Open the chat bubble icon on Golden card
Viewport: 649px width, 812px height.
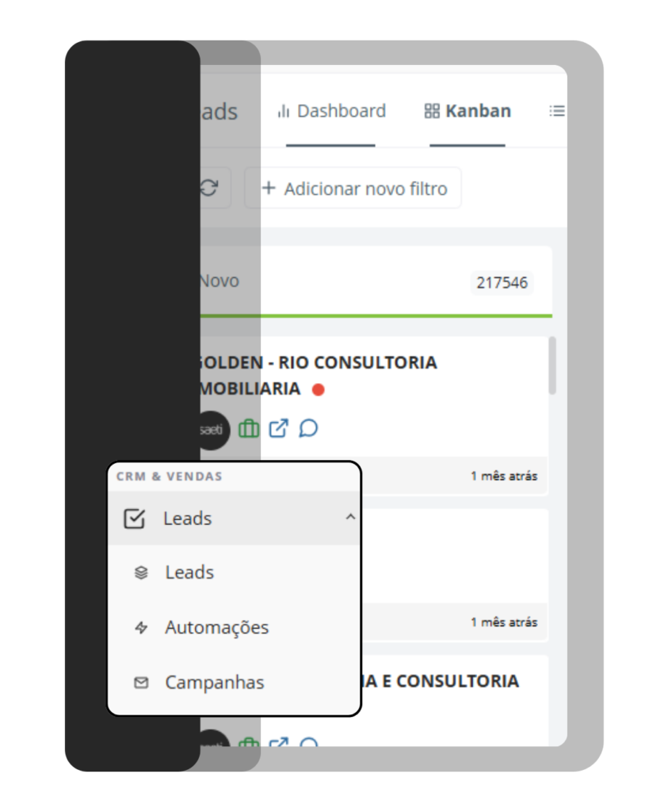click(x=308, y=428)
